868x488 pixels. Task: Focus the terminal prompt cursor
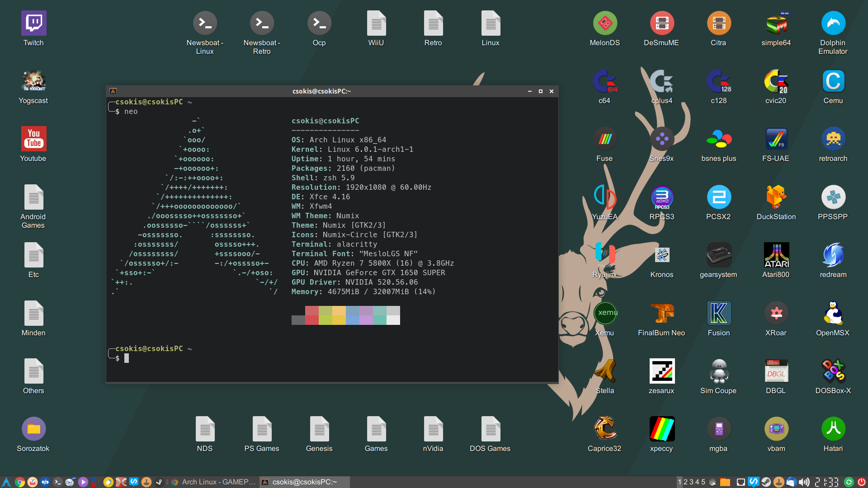pyautogui.click(x=127, y=358)
